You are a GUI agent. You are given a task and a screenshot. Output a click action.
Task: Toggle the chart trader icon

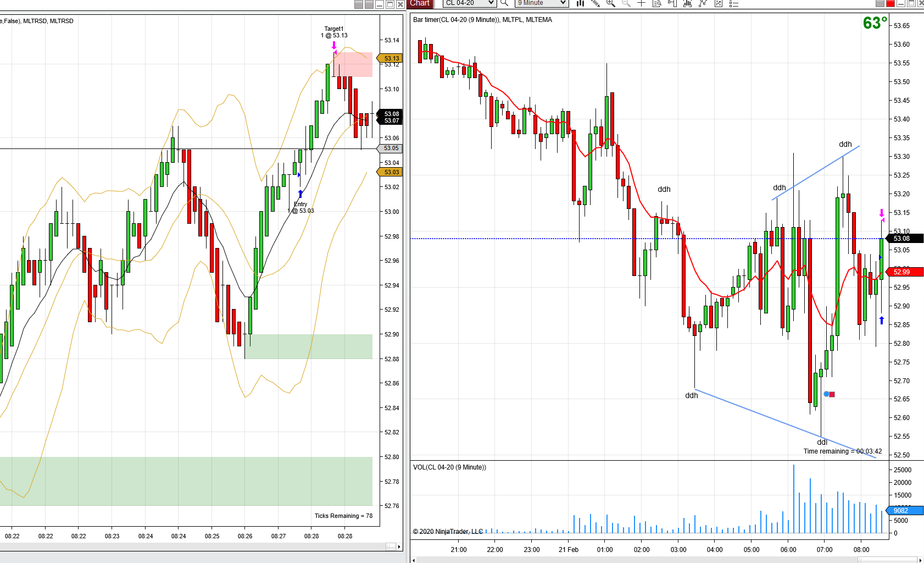[672, 3]
